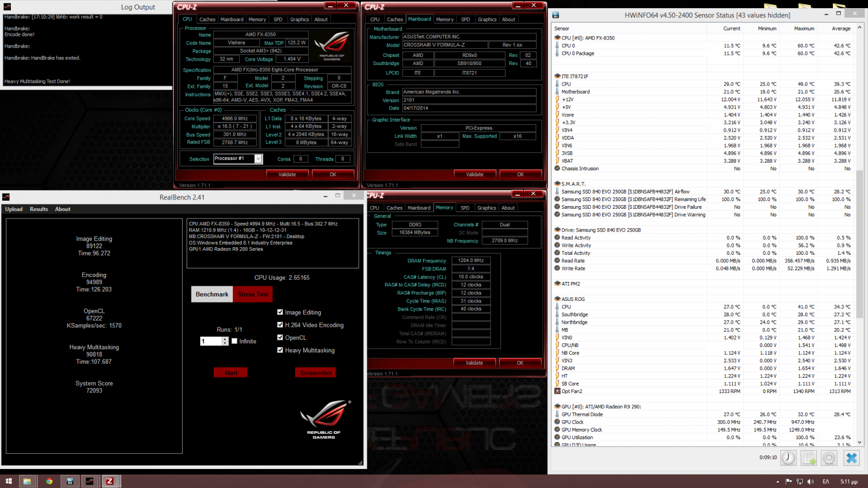Switch to Stress Test tab
The width and height of the screenshot is (868, 488).
[253, 294]
